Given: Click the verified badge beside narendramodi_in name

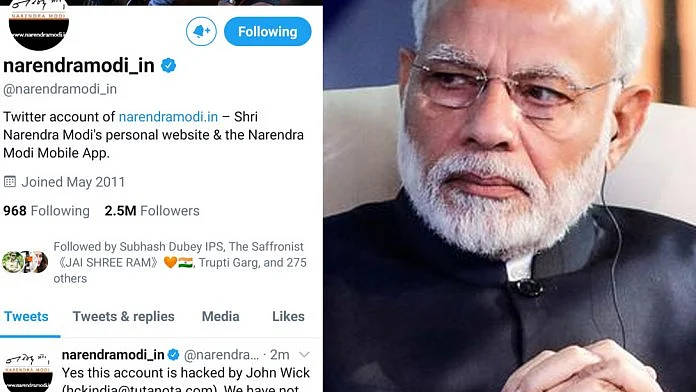Looking at the screenshot, I should point(169,66).
